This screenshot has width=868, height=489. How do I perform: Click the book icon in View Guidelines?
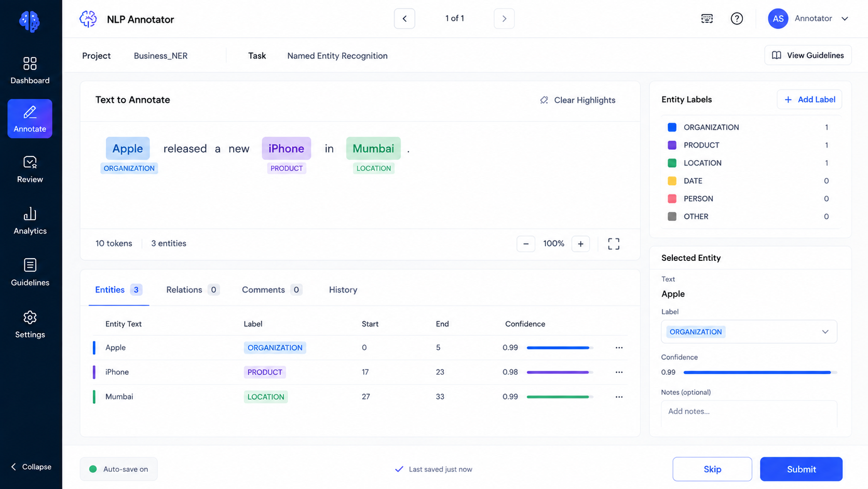[x=777, y=55]
